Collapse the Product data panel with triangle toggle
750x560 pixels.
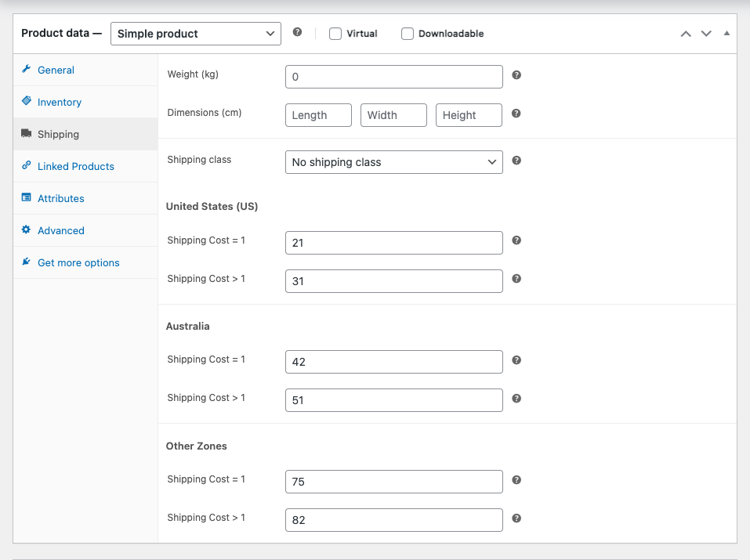tap(726, 34)
